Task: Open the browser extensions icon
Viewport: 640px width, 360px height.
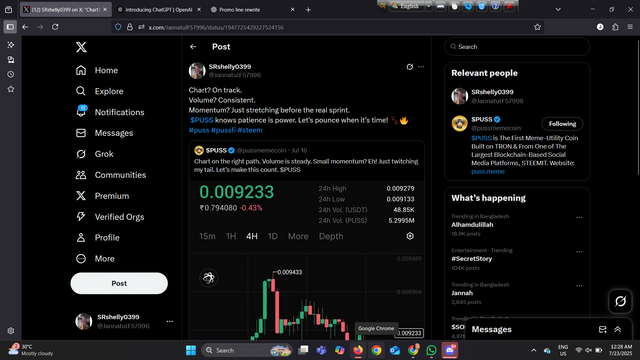Action: (615, 27)
